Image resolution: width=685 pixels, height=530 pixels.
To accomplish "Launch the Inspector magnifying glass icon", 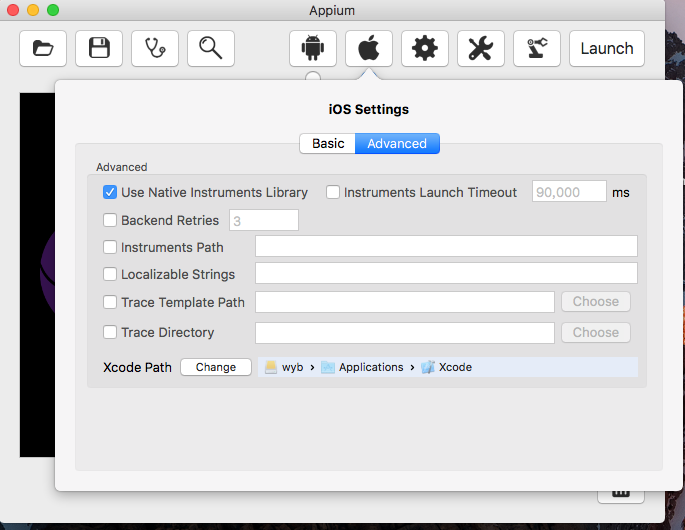I will (211, 48).
